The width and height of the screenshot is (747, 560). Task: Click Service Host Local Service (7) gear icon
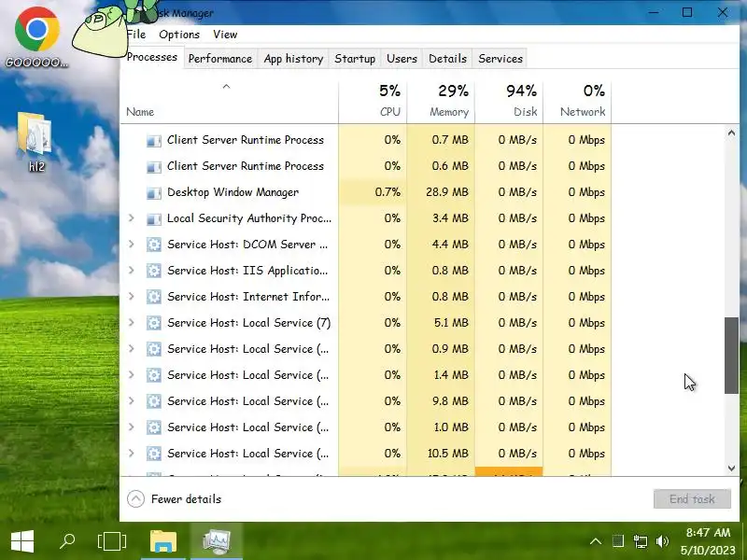click(153, 323)
